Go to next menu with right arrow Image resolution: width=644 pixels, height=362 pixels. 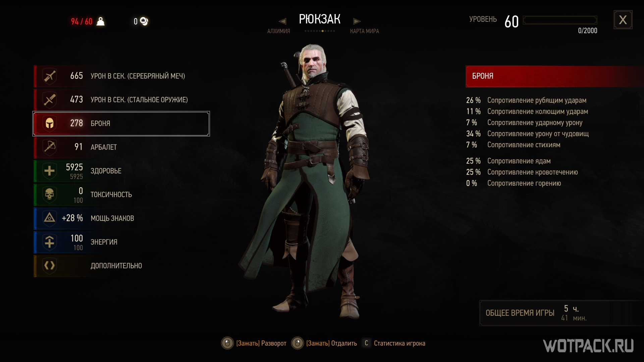(357, 21)
